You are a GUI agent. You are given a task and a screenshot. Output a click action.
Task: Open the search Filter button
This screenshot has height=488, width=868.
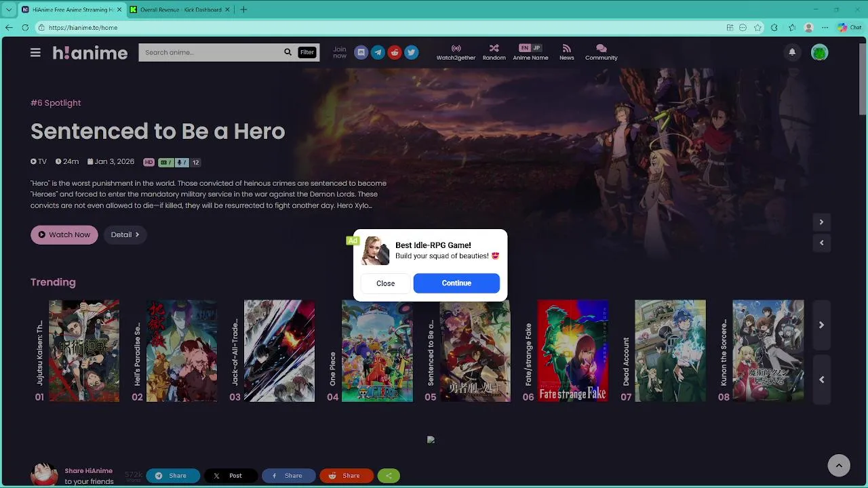(307, 52)
